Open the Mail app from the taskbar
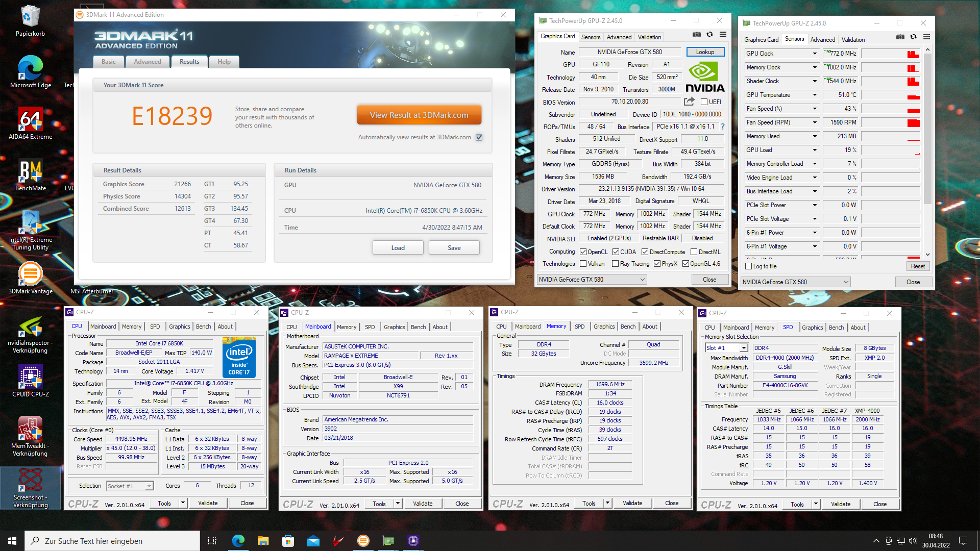 pyautogui.click(x=313, y=541)
